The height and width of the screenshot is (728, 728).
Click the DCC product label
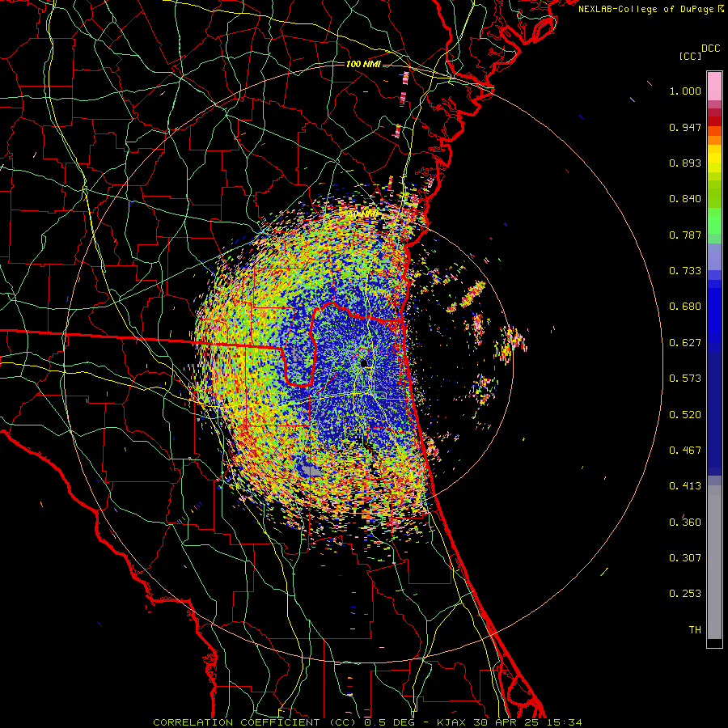point(711,49)
